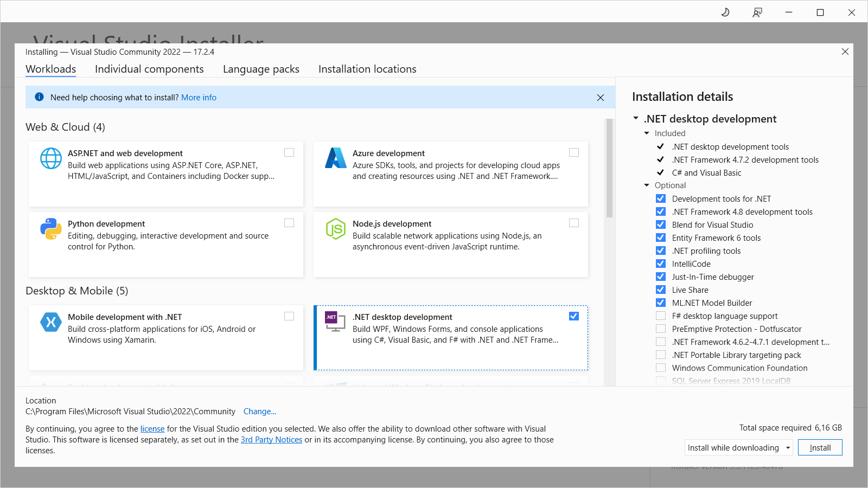Switch to Language packs tab

(261, 69)
